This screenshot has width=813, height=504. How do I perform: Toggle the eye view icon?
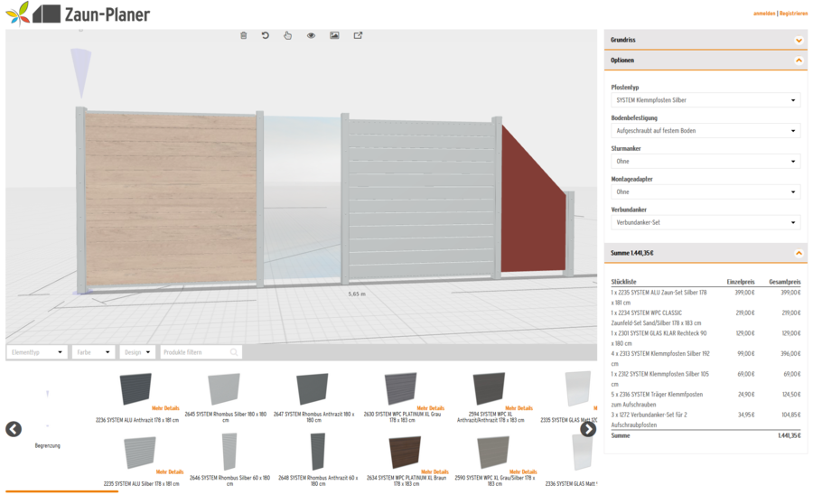311,35
